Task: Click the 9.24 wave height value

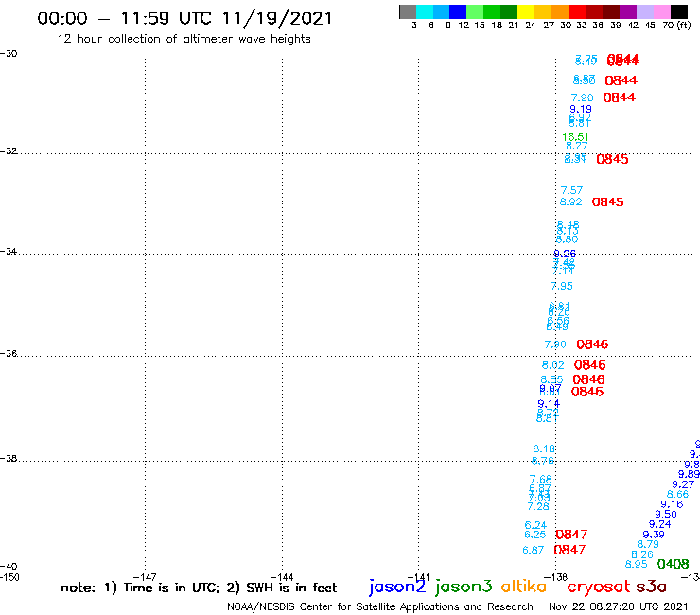Action: (x=660, y=524)
